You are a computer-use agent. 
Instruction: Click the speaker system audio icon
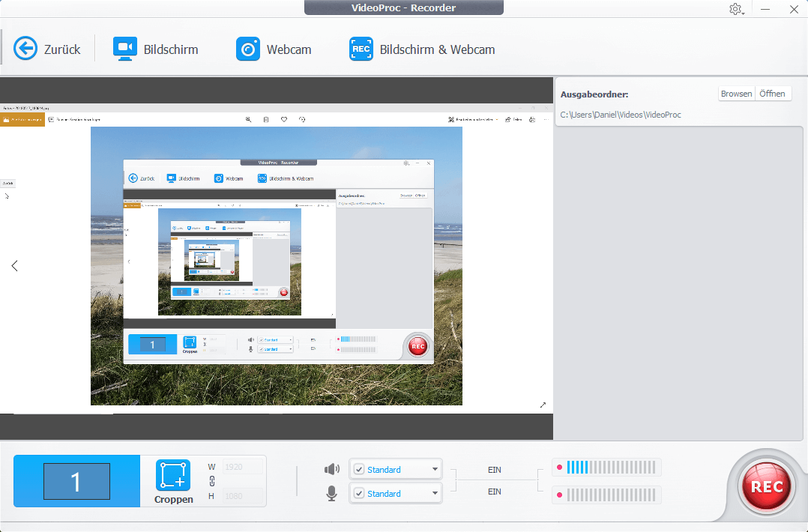pos(332,469)
